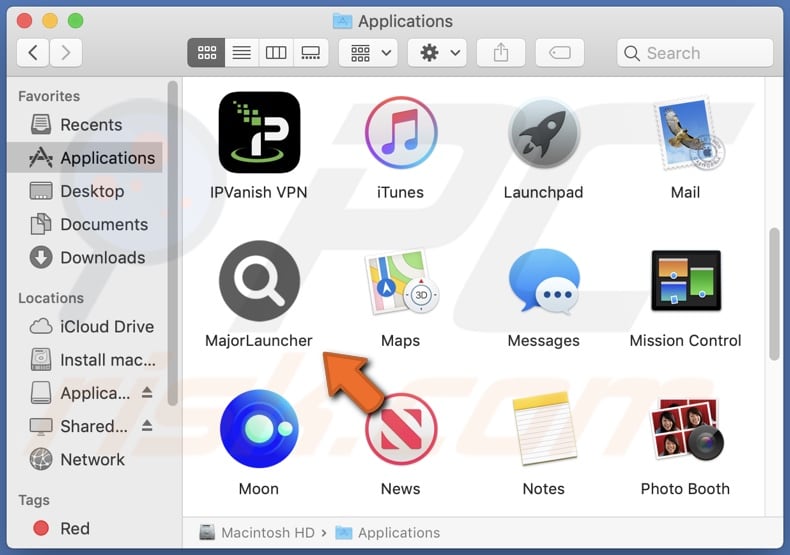
Task: Select the Photo Booth icon
Action: click(x=685, y=430)
